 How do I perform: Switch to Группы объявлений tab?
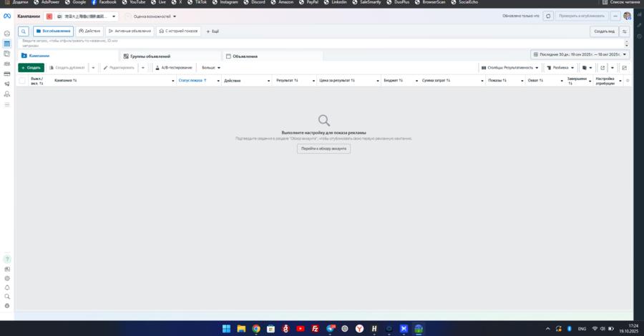[x=150, y=56]
